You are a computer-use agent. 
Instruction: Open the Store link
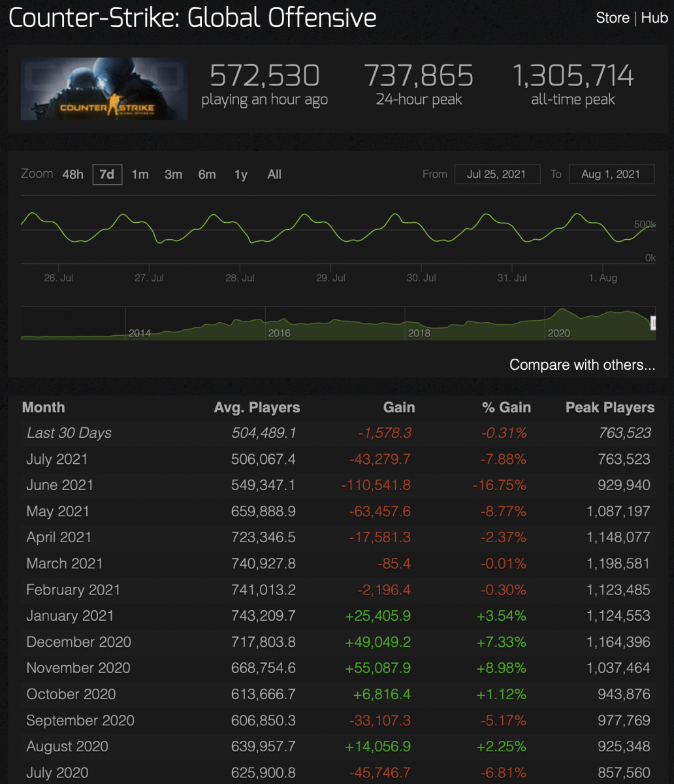pyautogui.click(x=612, y=18)
